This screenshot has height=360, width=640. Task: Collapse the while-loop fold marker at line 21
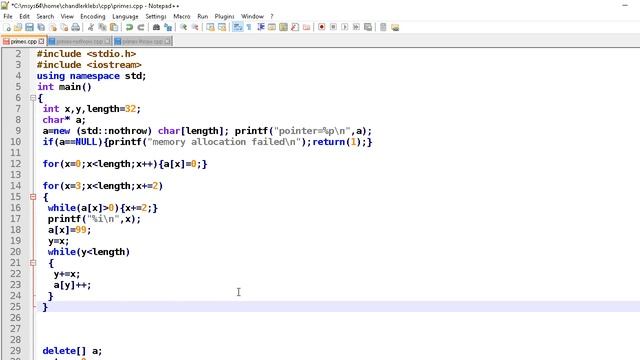point(33,263)
